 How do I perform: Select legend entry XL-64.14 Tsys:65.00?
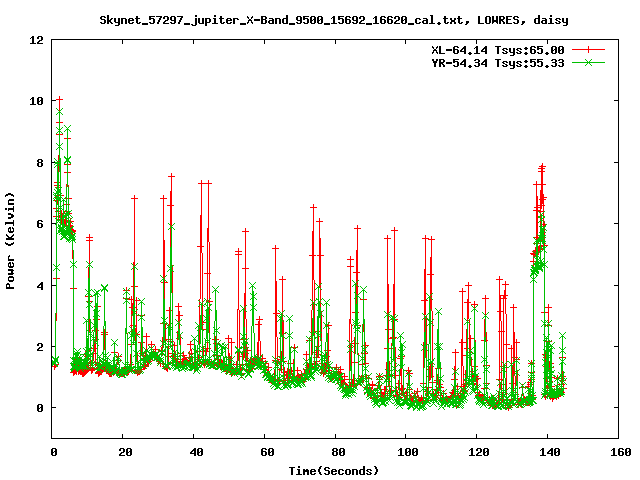[x=498, y=50]
